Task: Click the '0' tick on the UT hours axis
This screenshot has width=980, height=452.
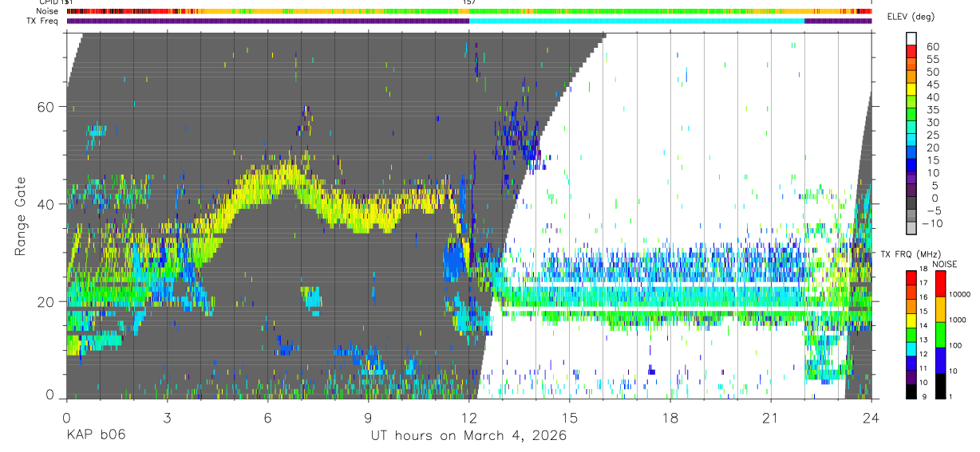Action: (66, 418)
